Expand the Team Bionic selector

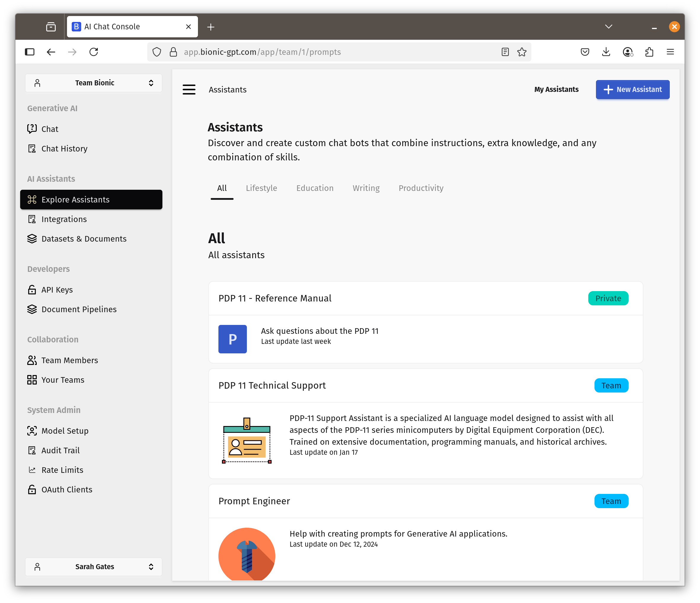[94, 82]
